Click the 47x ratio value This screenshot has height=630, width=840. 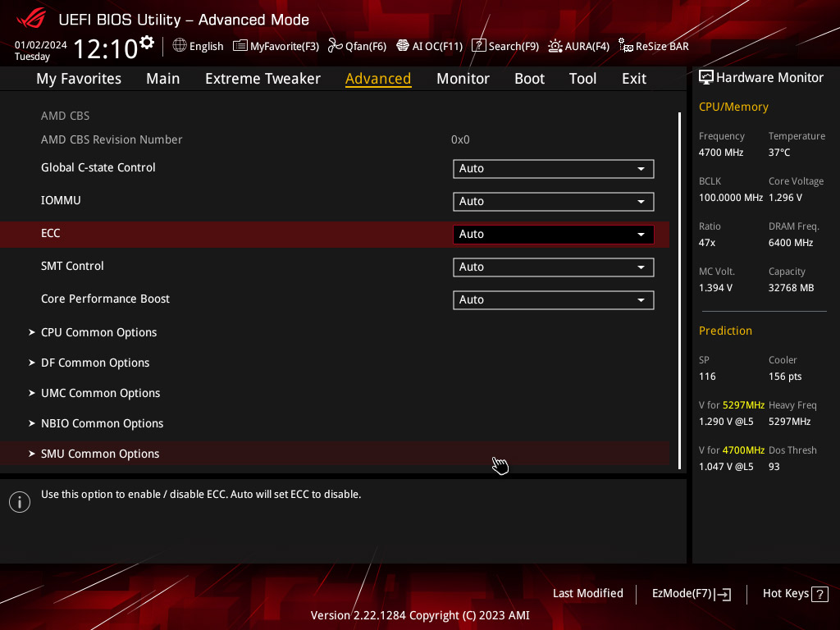[706, 243]
